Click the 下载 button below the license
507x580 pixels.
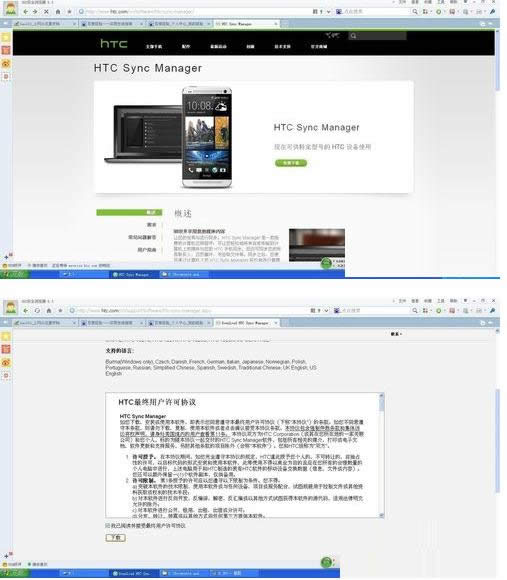coord(116,538)
